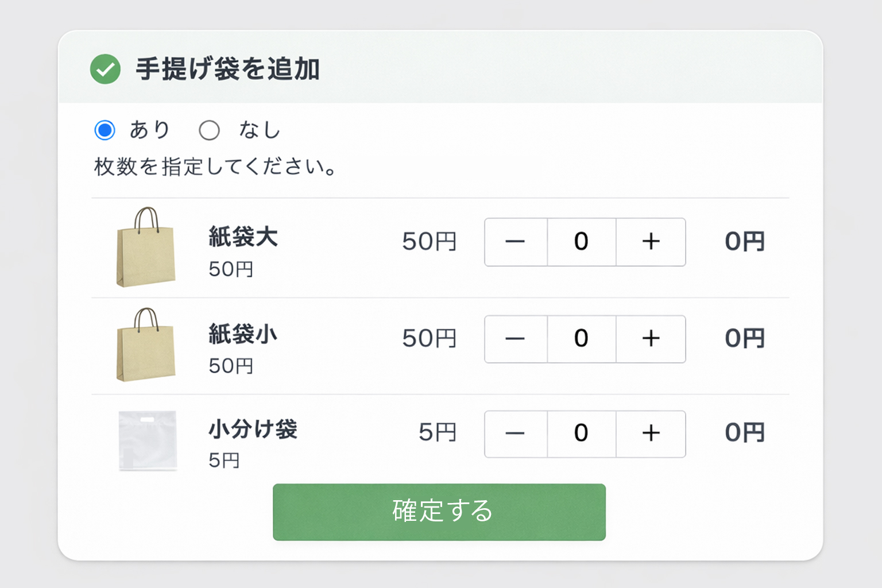Increase 紙袋大 quantity with plus button

[x=651, y=242]
